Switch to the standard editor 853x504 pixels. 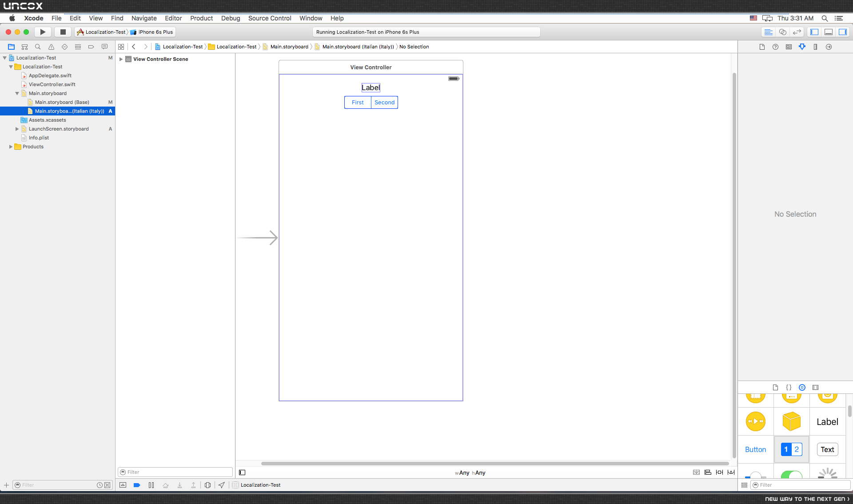point(768,32)
